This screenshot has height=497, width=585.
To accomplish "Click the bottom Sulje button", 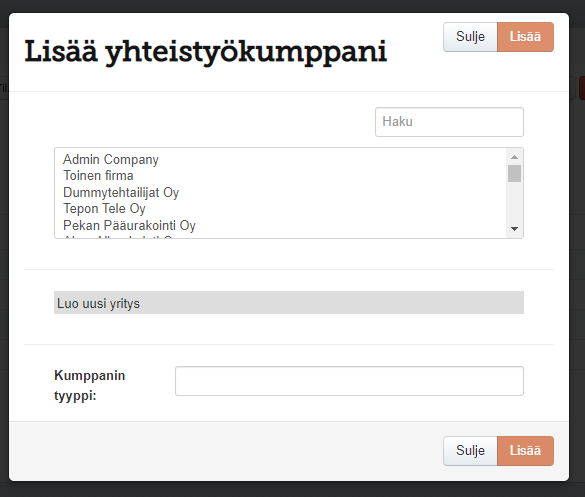I will [470, 451].
